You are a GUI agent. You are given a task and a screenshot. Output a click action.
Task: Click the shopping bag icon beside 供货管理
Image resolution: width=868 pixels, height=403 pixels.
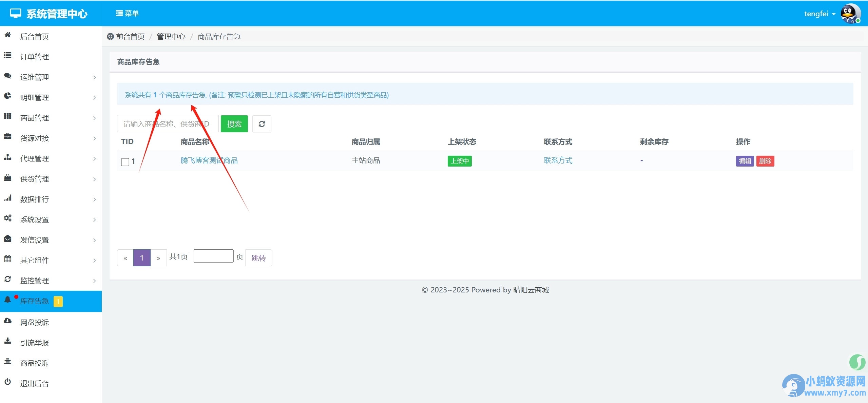point(7,177)
